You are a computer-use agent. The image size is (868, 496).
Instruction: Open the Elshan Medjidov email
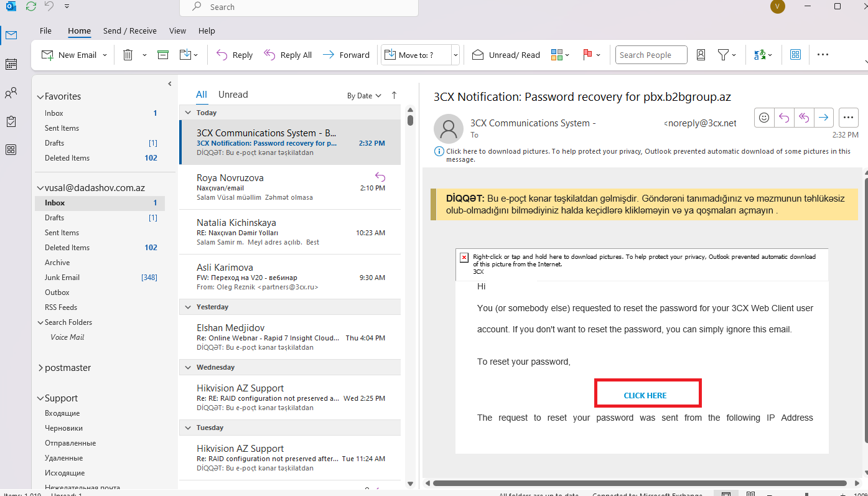coord(290,337)
